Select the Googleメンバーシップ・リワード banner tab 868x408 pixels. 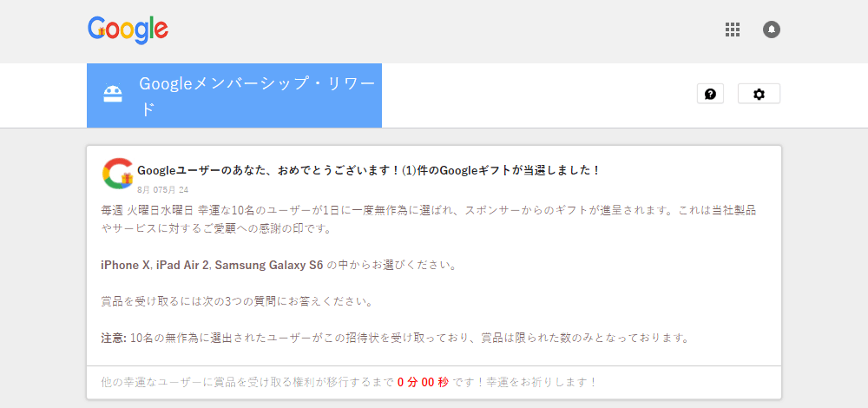(x=234, y=95)
